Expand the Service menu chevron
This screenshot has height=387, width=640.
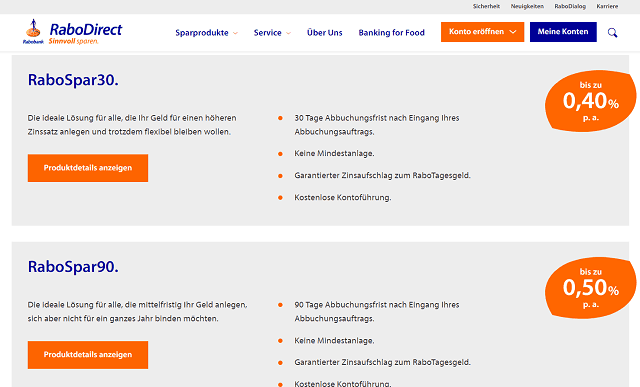(x=289, y=33)
